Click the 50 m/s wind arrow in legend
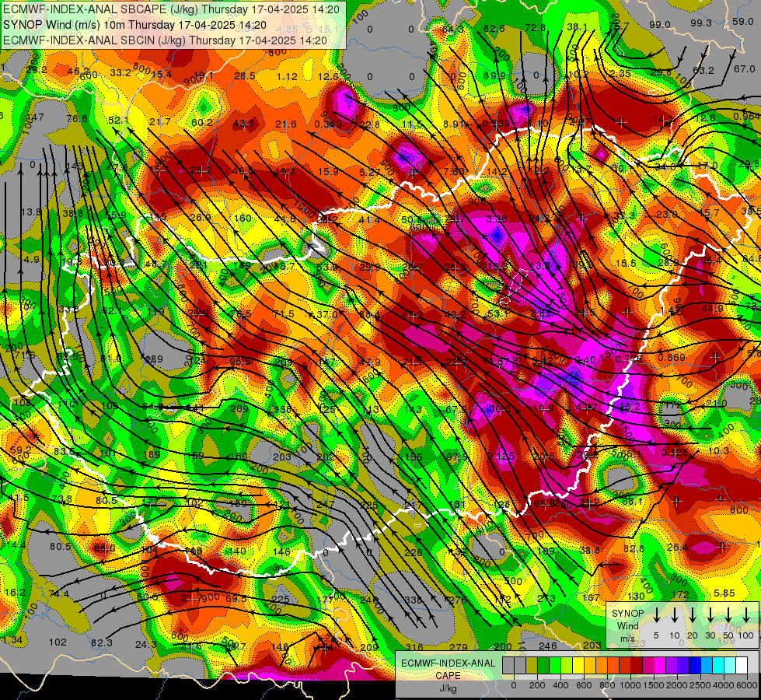This screenshot has width=761, height=700. [728, 615]
